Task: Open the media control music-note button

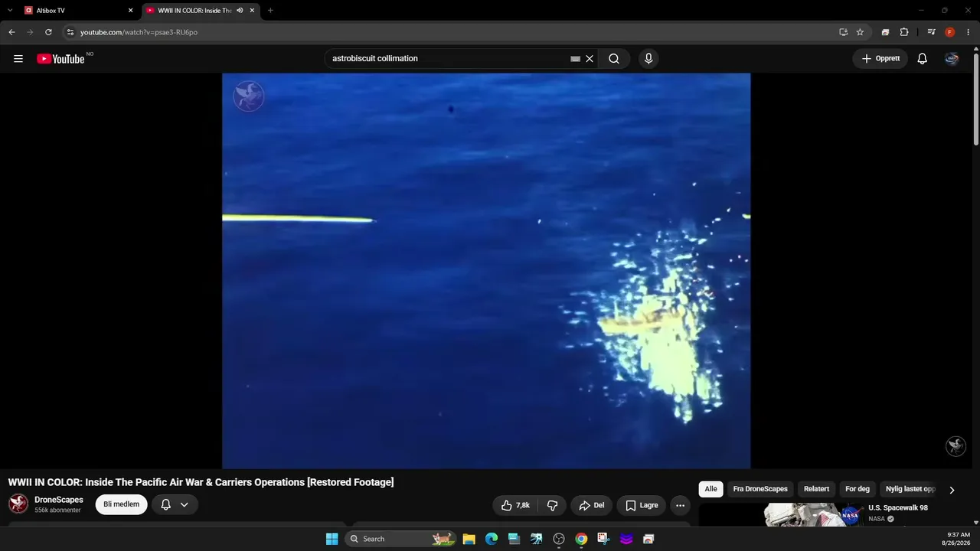Action: click(x=931, y=32)
